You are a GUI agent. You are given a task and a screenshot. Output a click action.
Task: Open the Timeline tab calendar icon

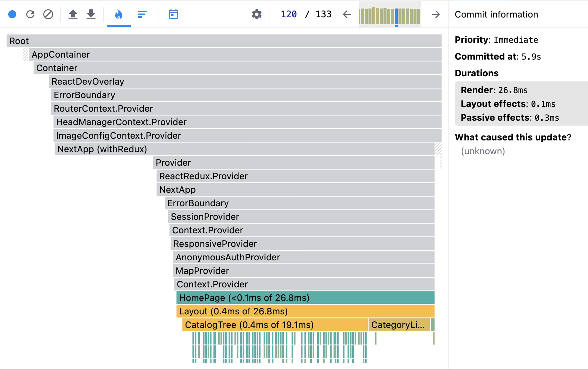point(173,14)
